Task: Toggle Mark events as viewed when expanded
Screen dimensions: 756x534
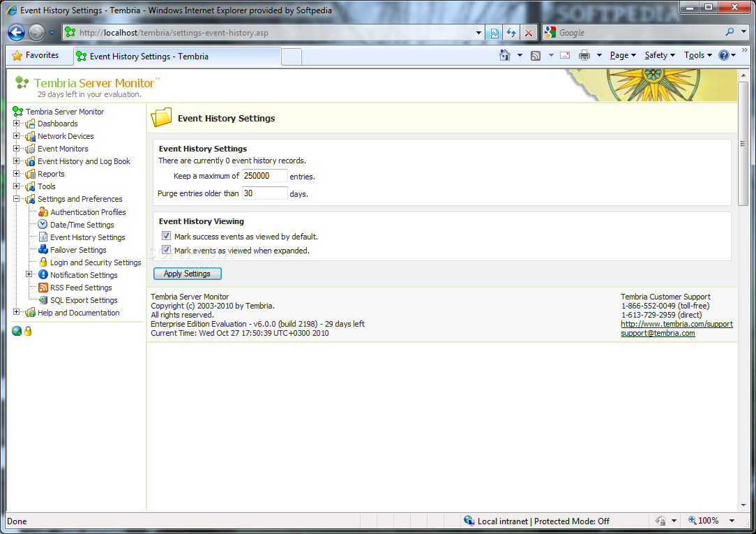Action: point(167,249)
